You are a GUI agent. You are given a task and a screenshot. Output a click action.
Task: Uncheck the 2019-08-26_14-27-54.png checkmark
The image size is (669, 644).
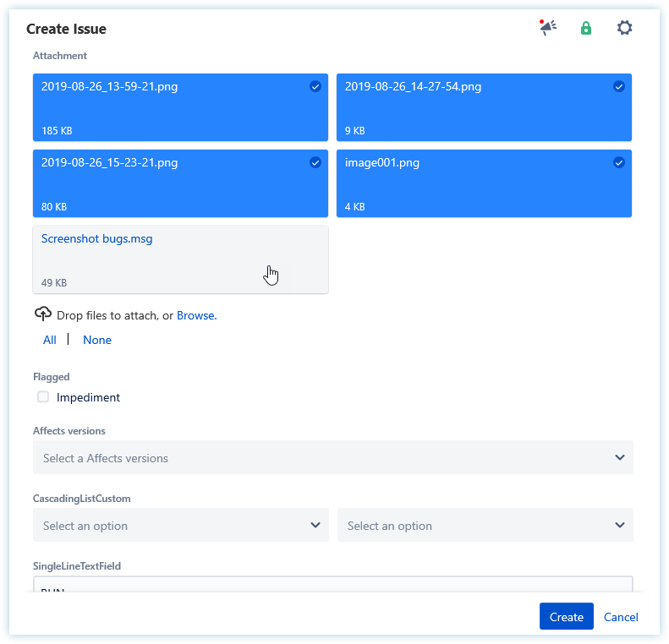click(x=619, y=86)
